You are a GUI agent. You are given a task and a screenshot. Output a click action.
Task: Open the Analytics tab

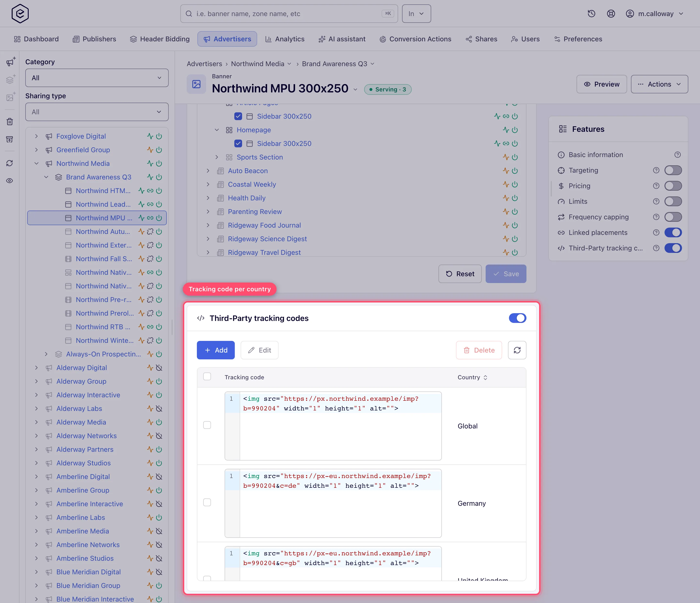click(x=284, y=39)
